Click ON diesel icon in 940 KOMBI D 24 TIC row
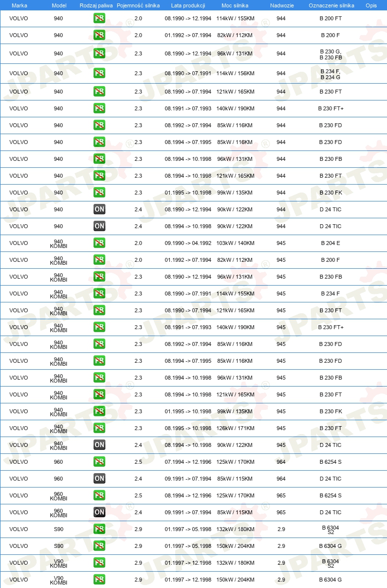This screenshot has height=588, width=387. coord(99,445)
